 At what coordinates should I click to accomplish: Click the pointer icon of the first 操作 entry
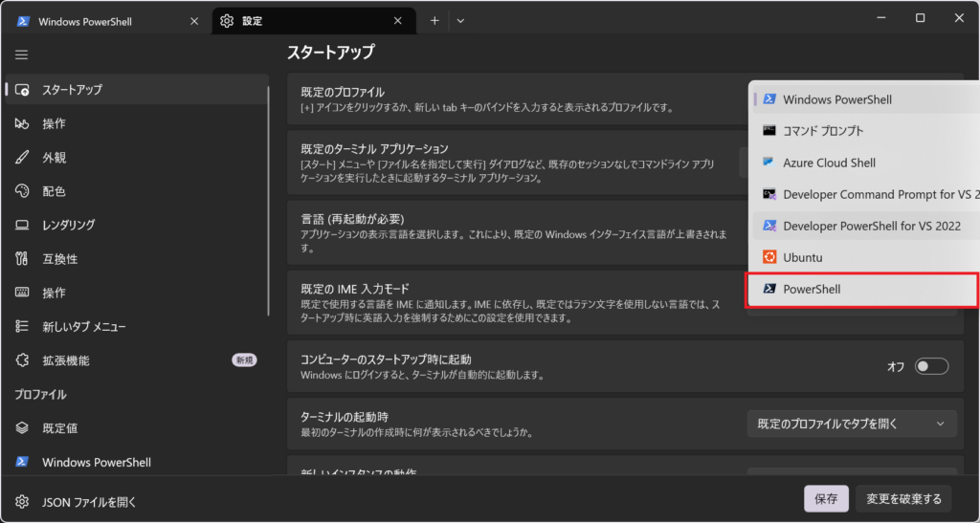(x=22, y=123)
